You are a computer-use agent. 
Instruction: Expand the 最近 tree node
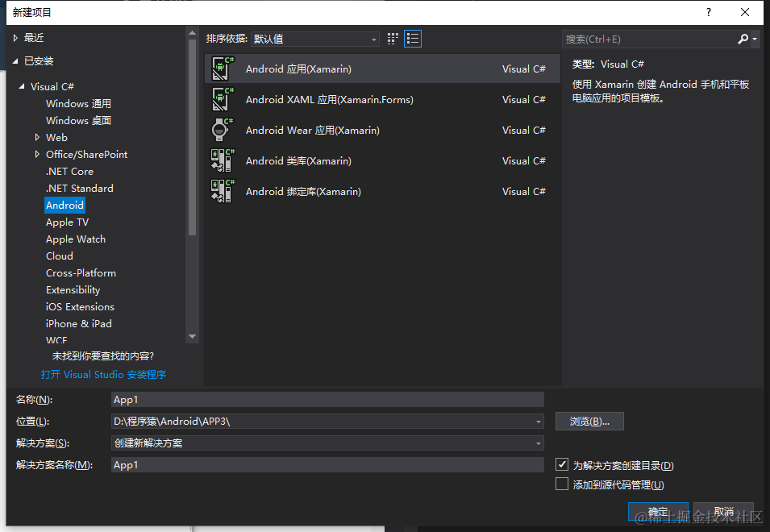tap(15, 38)
